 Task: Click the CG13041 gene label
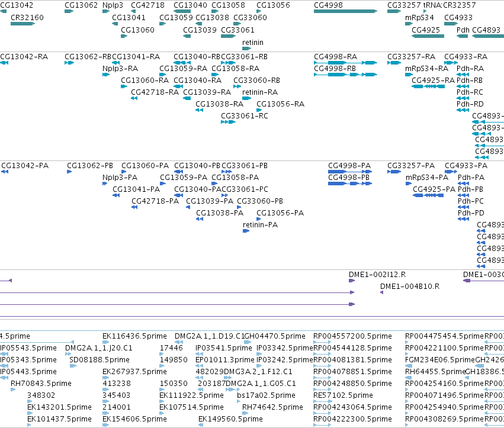(129, 18)
